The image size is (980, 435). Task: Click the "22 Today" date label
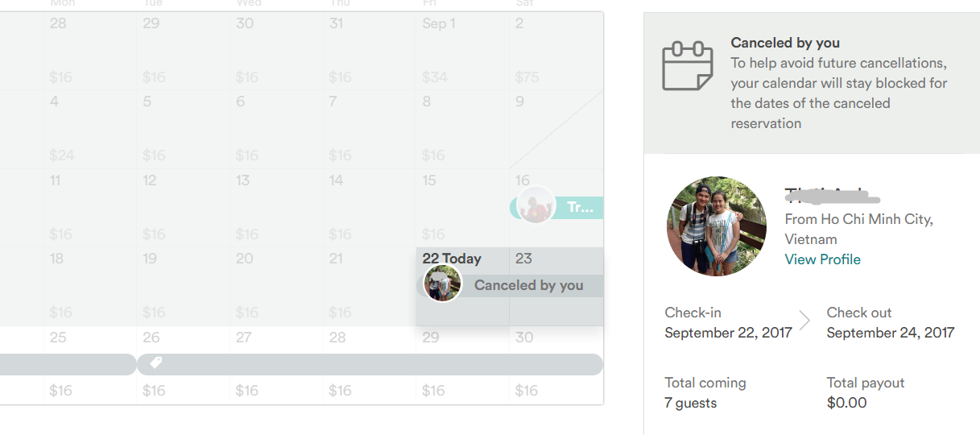pyautogui.click(x=452, y=259)
